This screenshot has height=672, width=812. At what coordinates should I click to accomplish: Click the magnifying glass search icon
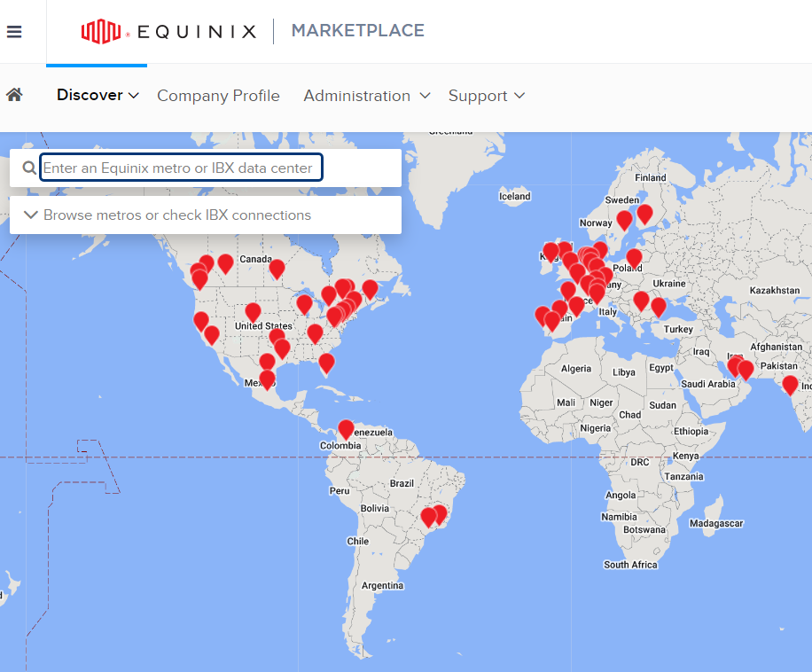coord(29,168)
